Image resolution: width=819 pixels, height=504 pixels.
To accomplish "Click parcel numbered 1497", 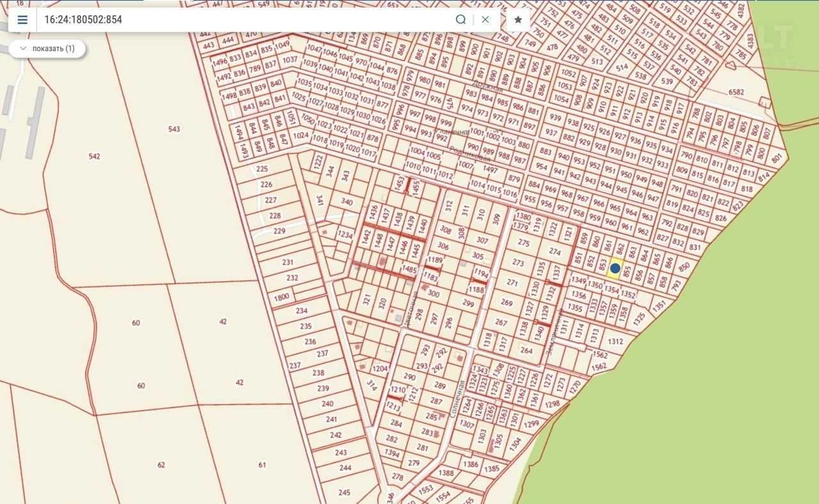I will 490,170.
